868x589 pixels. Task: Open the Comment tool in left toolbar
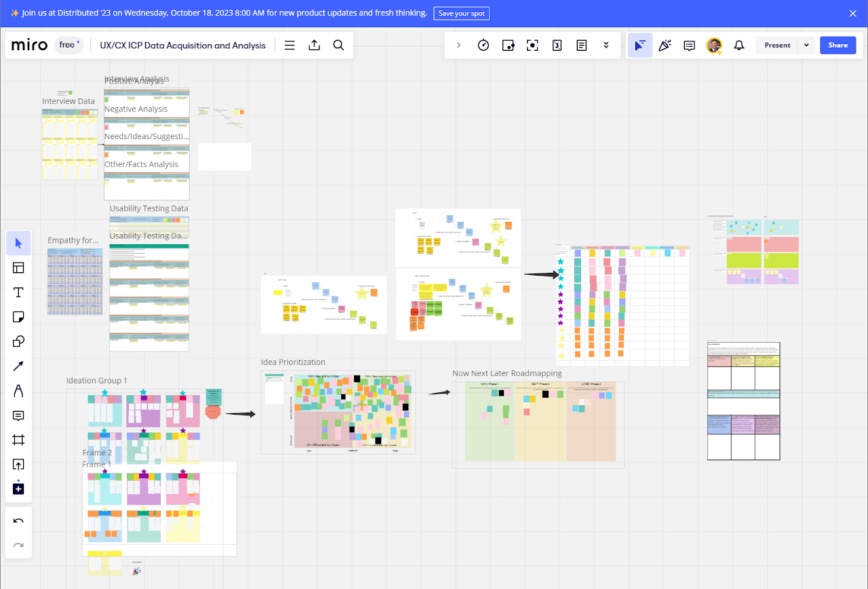point(18,415)
